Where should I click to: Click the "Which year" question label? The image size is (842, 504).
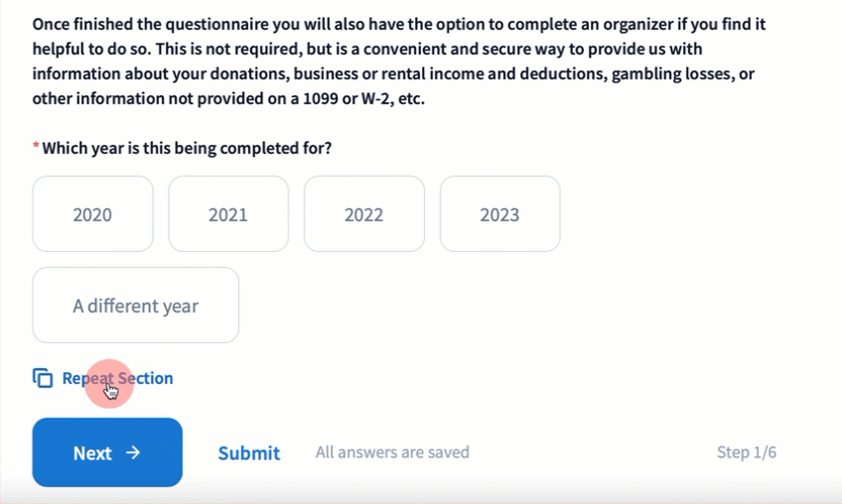pos(187,148)
